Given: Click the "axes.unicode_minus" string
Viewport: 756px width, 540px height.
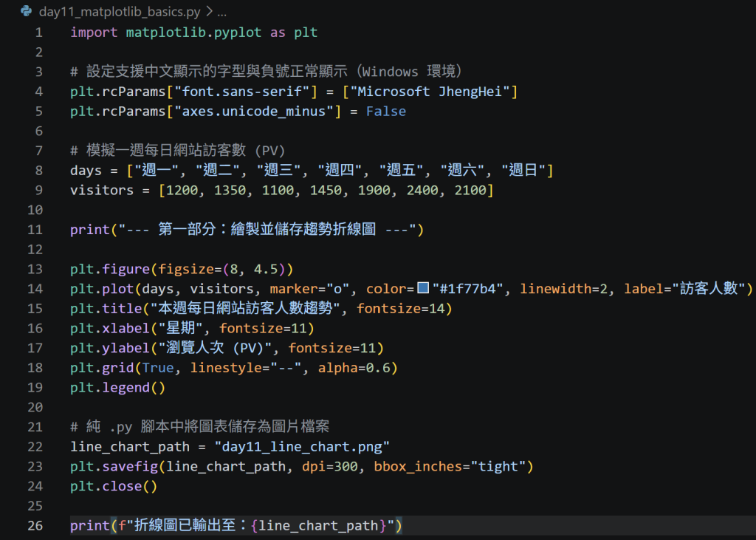Looking at the screenshot, I should tap(254, 111).
